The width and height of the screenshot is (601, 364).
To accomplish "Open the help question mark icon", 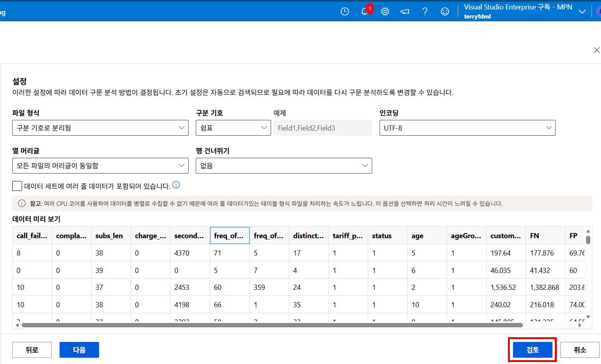I will [x=425, y=11].
